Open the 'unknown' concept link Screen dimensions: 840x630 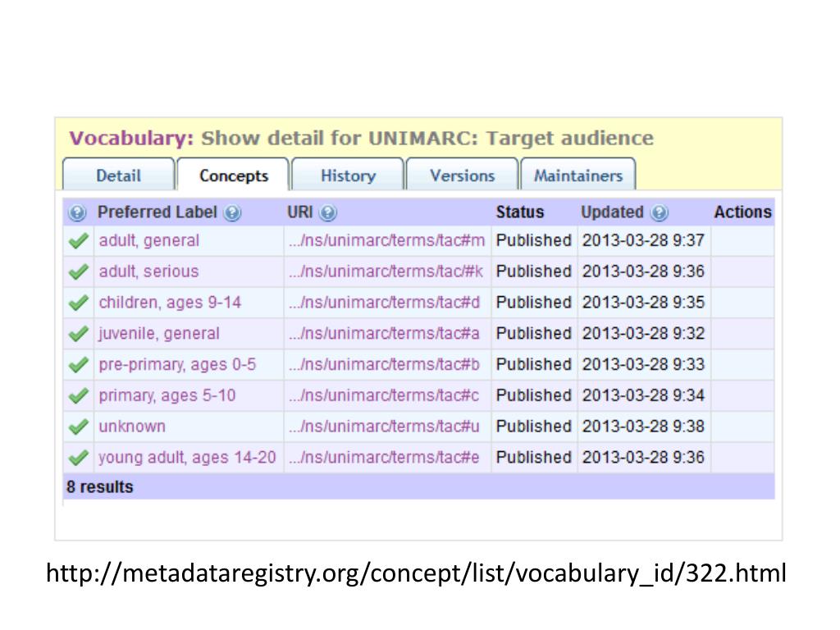coord(132,427)
